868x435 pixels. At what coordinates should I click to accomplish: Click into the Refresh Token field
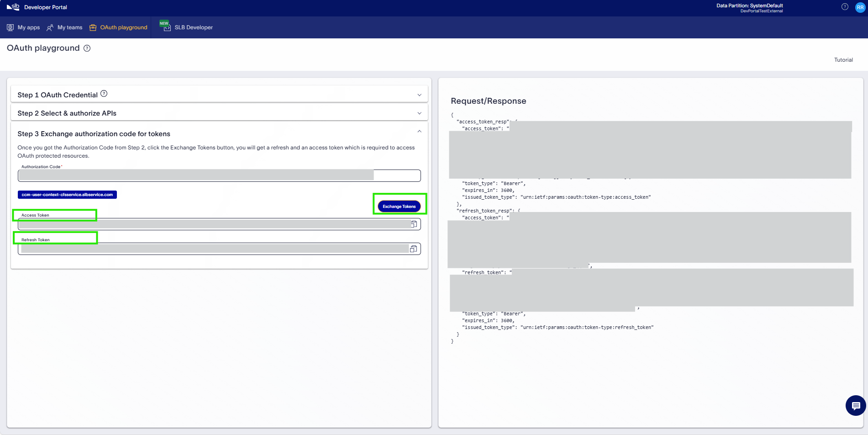click(x=219, y=249)
